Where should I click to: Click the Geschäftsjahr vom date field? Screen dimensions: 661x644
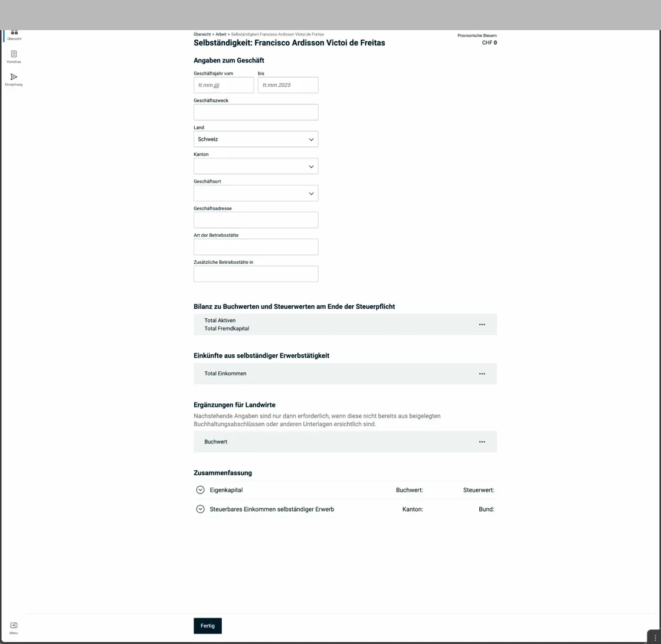pos(223,85)
